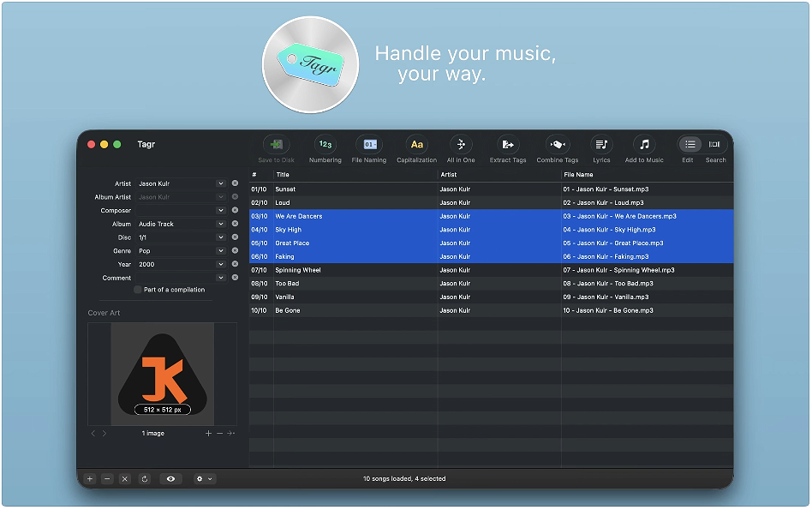Open the Numbering tool
This screenshot has width=812, height=510.
(325, 144)
